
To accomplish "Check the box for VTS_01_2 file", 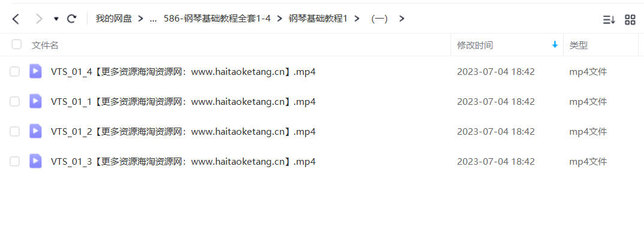I will (15, 131).
